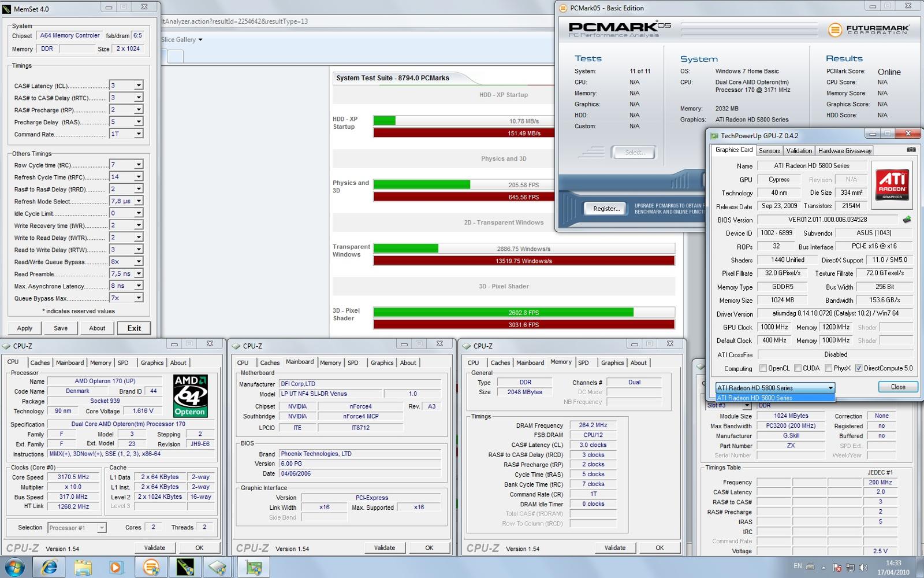
Task: Click the Exit button in MemSet
Action: pos(134,328)
